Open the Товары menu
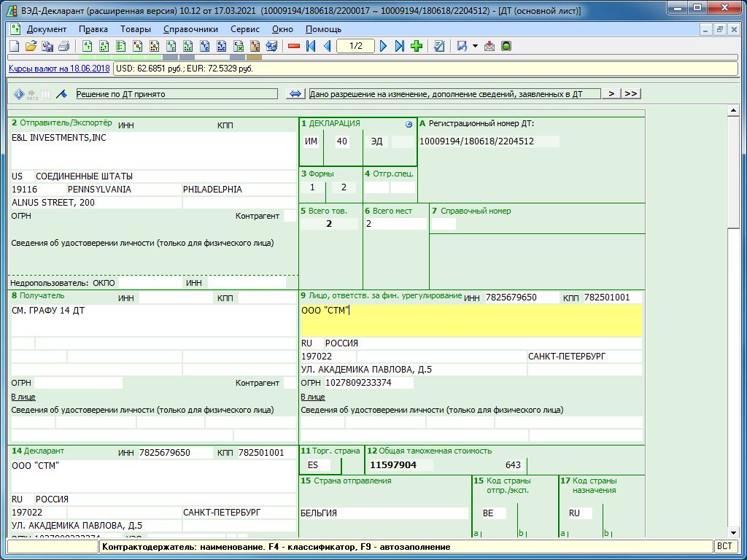 click(x=135, y=29)
